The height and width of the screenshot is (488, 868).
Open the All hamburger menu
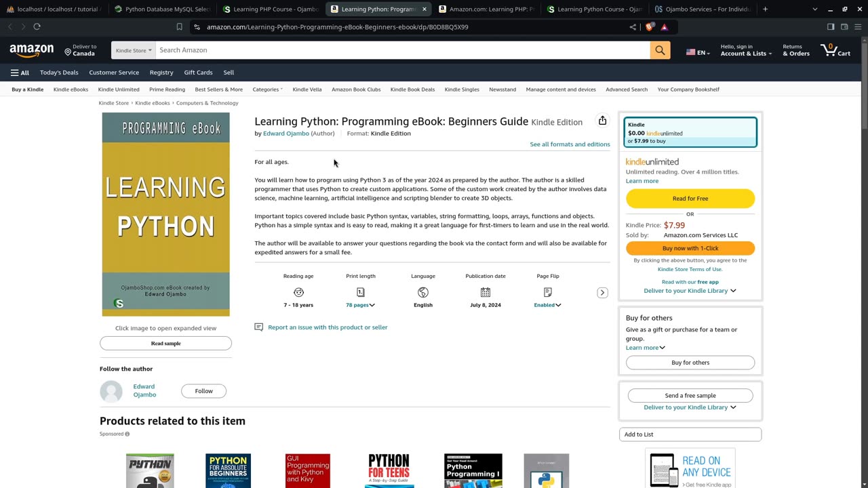point(20,73)
